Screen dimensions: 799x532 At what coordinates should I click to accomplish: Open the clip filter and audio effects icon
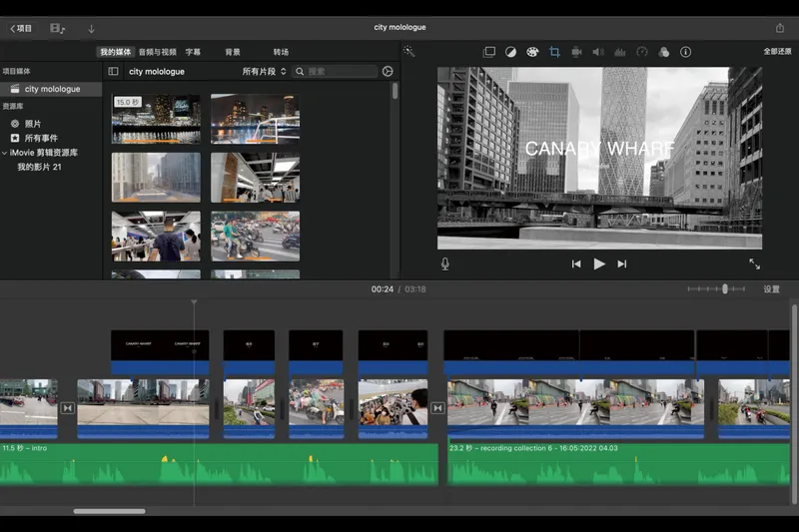[x=663, y=52]
